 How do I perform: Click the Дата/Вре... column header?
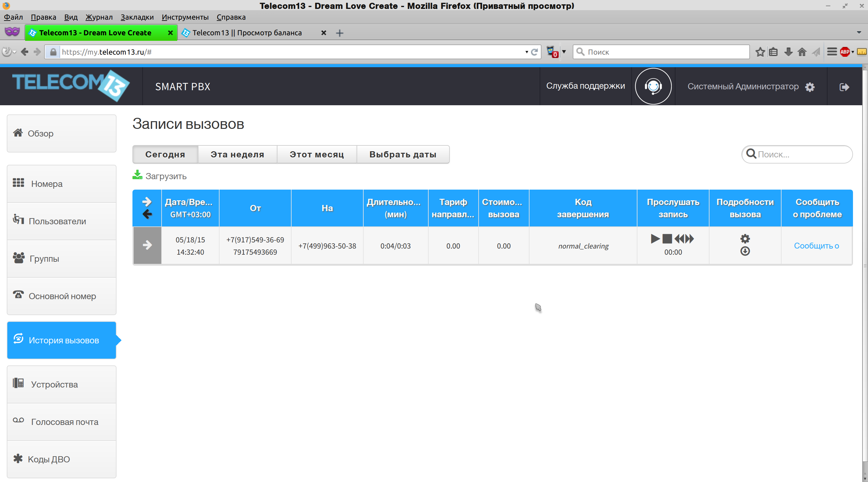(190, 208)
